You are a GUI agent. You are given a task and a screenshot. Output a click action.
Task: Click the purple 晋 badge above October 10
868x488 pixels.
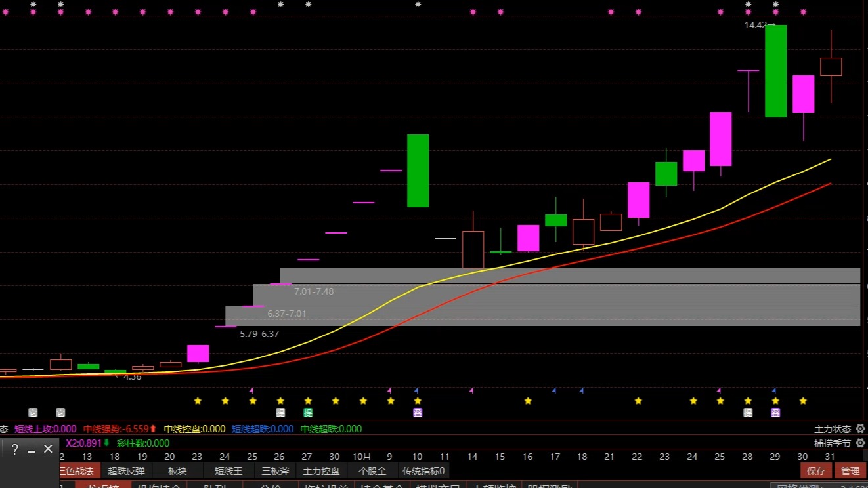pyautogui.click(x=418, y=413)
